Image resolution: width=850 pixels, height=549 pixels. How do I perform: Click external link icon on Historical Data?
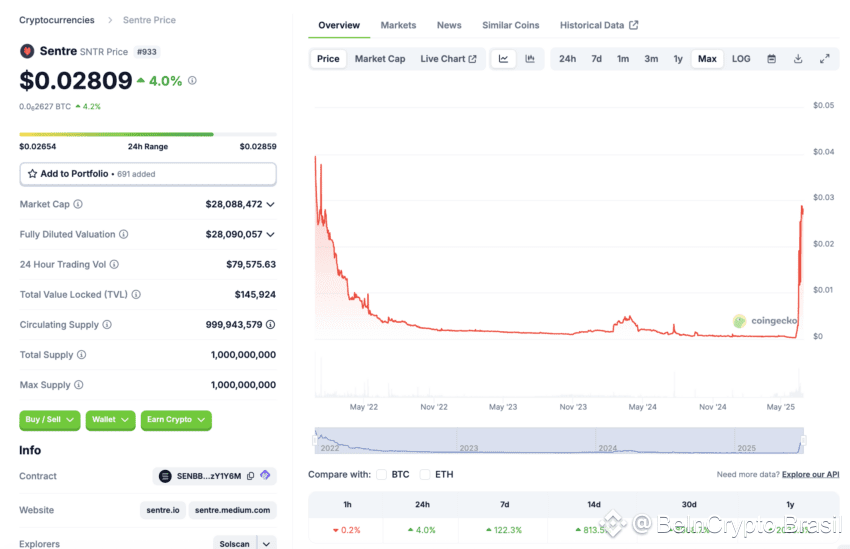click(x=634, y=25)
